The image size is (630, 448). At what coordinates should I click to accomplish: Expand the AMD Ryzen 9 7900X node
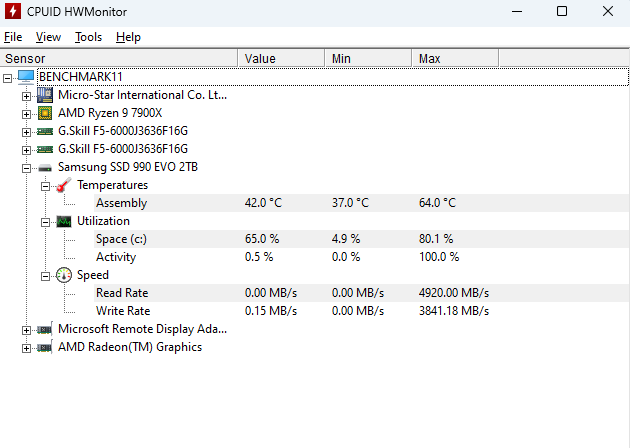27,113
